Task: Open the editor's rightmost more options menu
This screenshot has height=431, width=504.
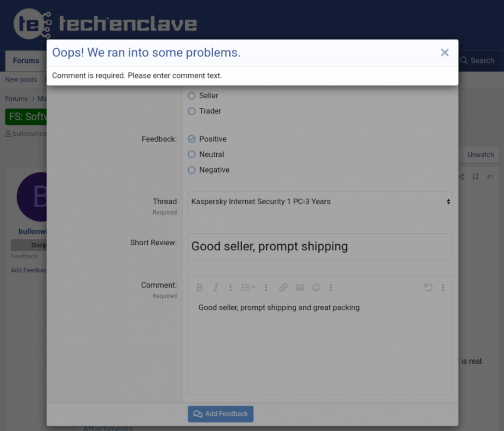Action: (x=443, y=287)
